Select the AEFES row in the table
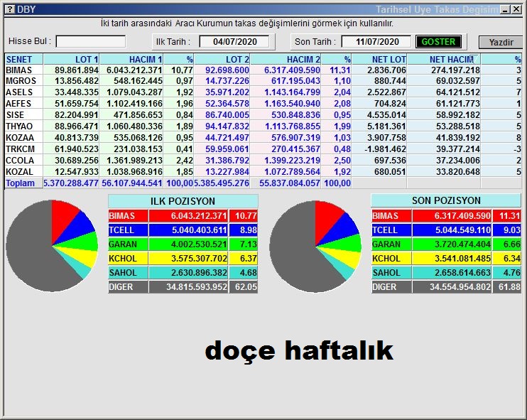Screen dimensions: 527x420 coord(263,104)
